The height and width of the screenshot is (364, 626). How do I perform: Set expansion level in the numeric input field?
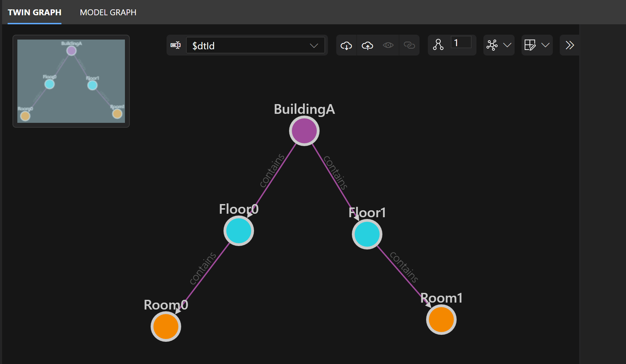pos(461,42)
